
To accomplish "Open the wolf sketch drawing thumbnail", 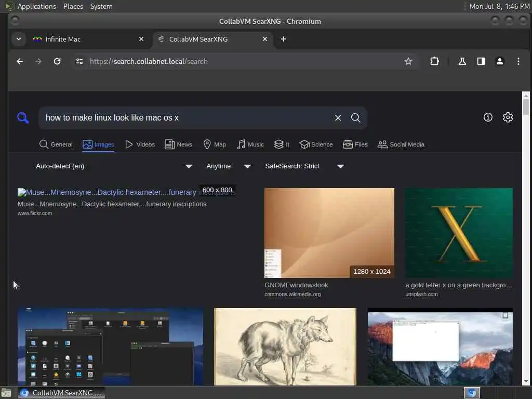I will tap(285, 347).
